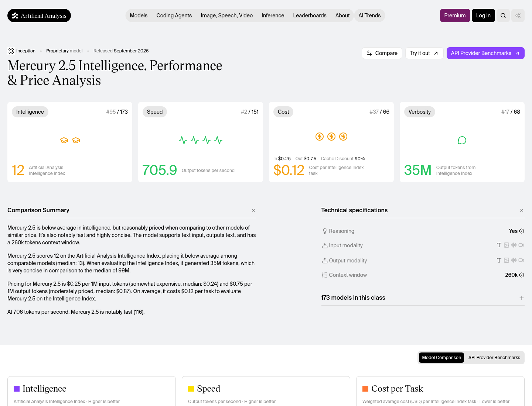Click the Inception provider logo icon

[11, 51]
